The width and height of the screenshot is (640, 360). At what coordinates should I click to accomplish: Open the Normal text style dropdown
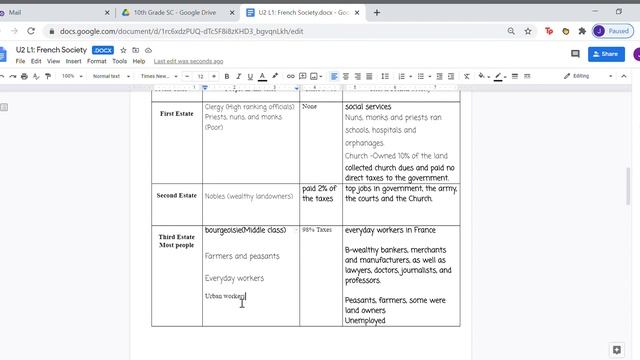pos(111,76)
